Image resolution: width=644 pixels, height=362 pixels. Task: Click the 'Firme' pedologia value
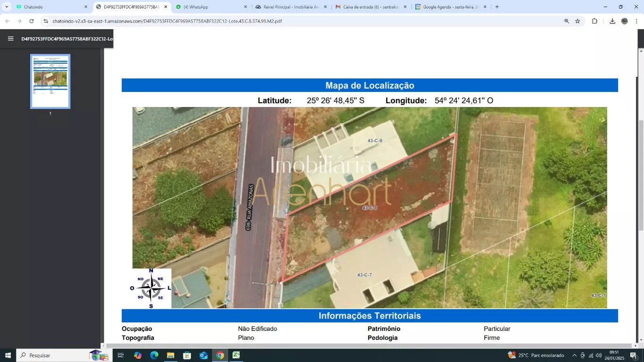coord(492,337)
